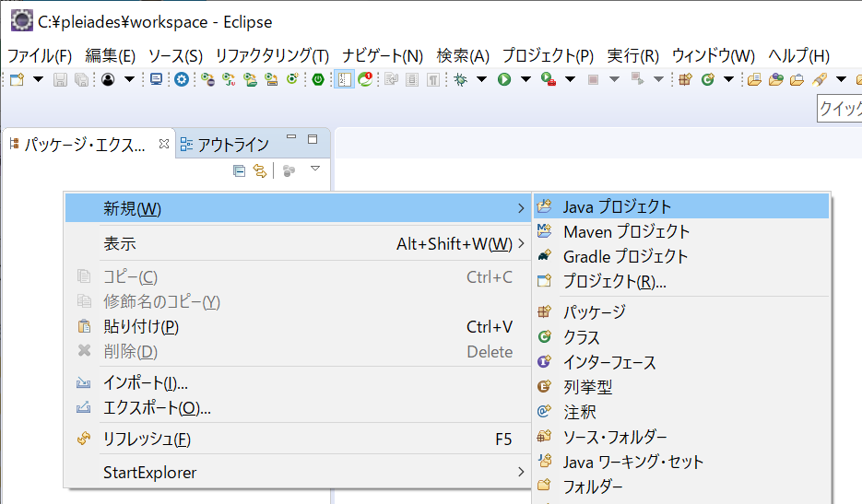Select Java プロジェクト from submenu
This screenshot has width=862, height=504.
[681, 206]
